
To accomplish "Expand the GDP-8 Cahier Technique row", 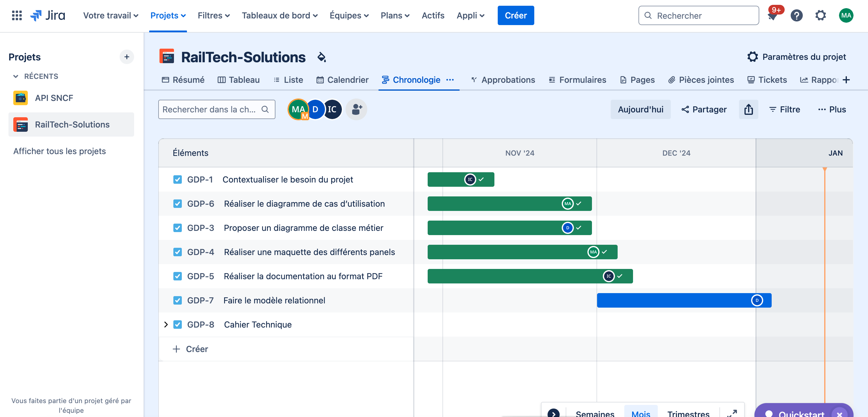I will tap(166, 324).
